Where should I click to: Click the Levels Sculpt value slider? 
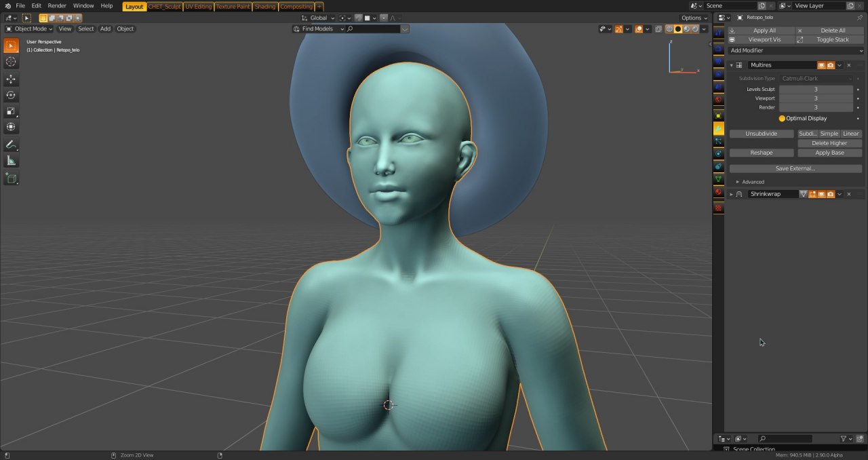tap(815, 90)
